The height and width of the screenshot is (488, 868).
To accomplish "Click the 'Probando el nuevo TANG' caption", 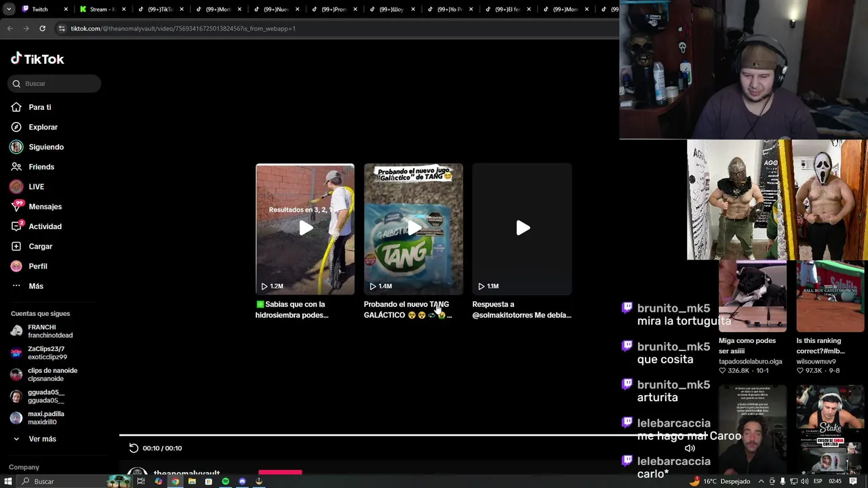I will [408, 310].
